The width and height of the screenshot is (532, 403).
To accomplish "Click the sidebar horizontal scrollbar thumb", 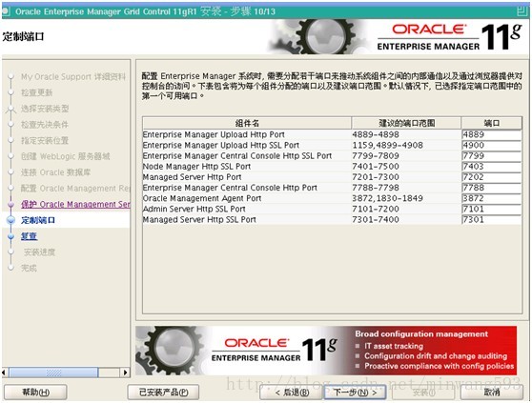I will 53,373.
